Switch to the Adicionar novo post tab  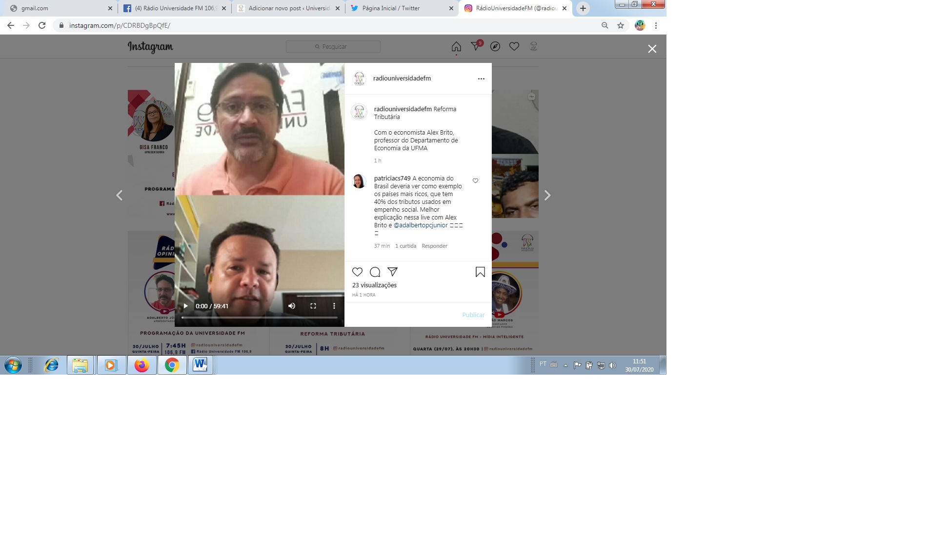tap(288, 8)
